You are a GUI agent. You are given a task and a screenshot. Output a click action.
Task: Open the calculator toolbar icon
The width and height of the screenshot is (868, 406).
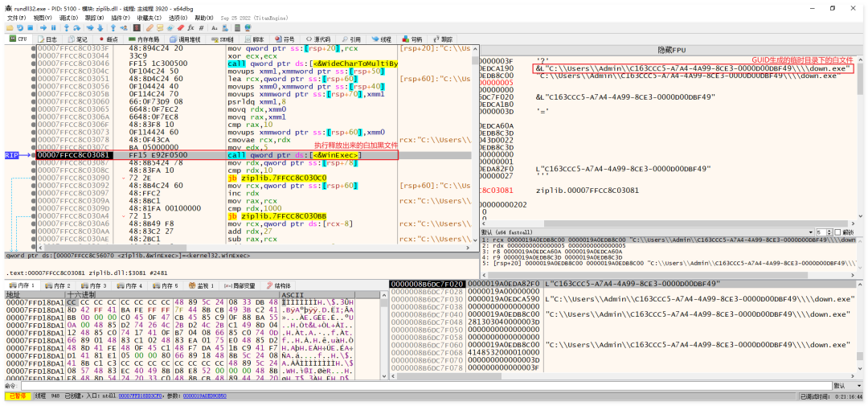click(237, 27)
